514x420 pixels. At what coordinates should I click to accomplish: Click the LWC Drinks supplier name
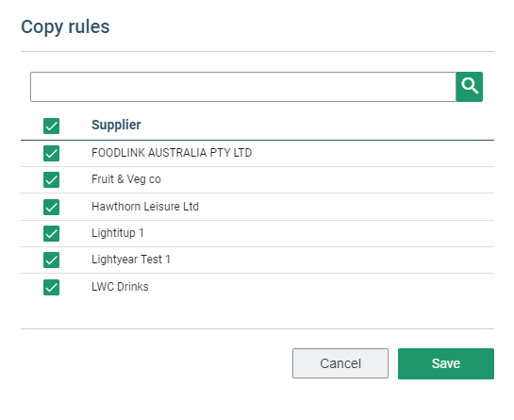[120, 287]
